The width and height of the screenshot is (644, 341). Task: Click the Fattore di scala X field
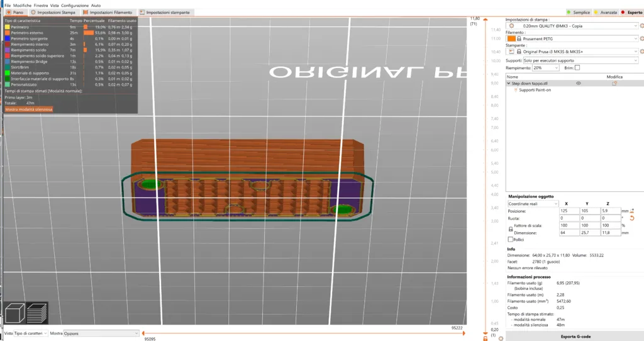click(x=569, y=226)
